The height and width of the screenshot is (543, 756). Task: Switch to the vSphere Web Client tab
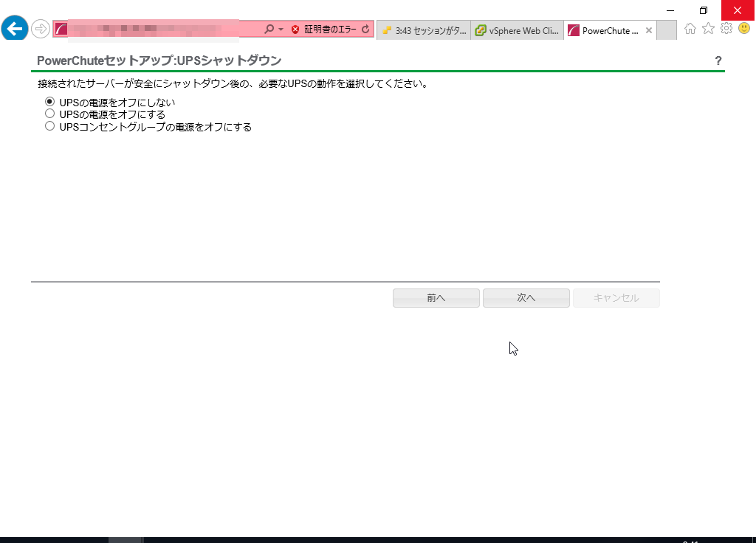coord(518,31)
